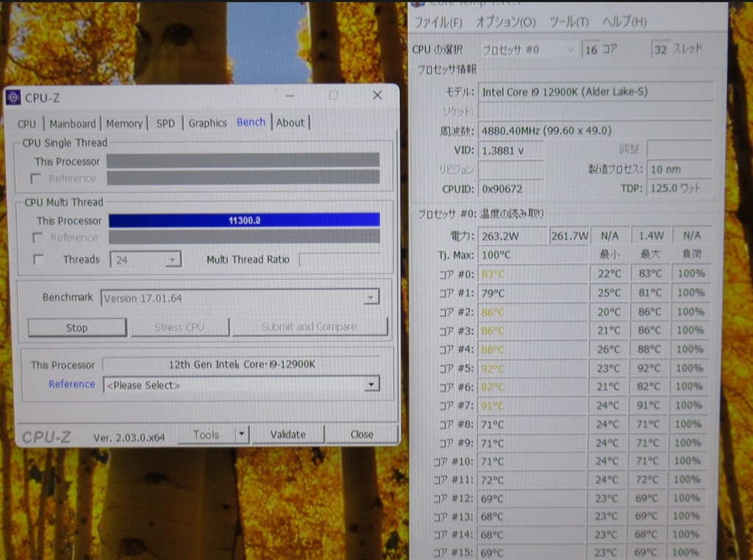The width and height of the screenshot is (753, 560).
Task: Click the 10 nm process value
Action: (x=679, y=169)
